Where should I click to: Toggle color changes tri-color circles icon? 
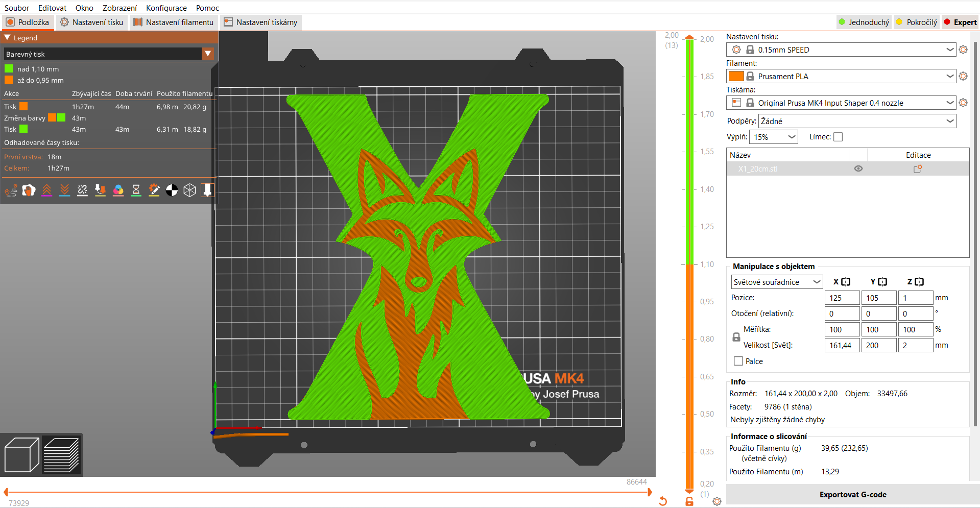pos(118,190)
